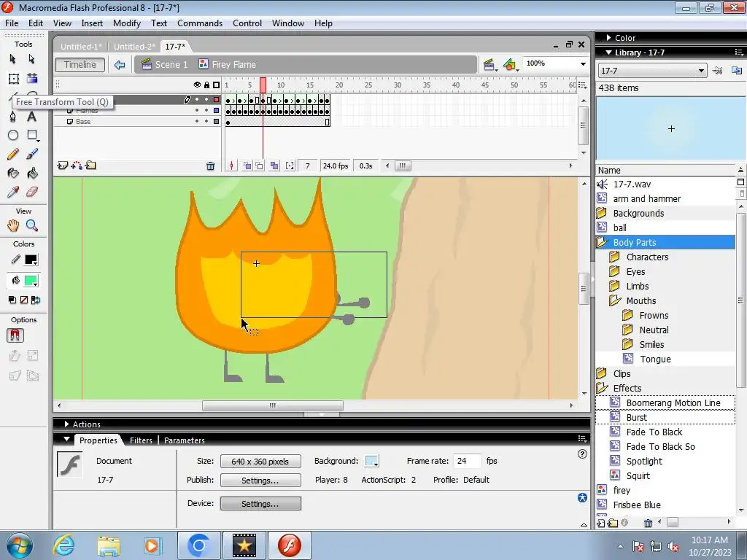Click the Add Motion Guide icon

coord(76,166)
